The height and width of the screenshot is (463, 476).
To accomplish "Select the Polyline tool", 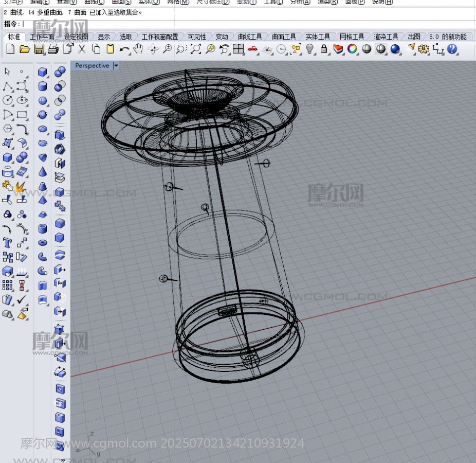I will [x=8, y=86].
